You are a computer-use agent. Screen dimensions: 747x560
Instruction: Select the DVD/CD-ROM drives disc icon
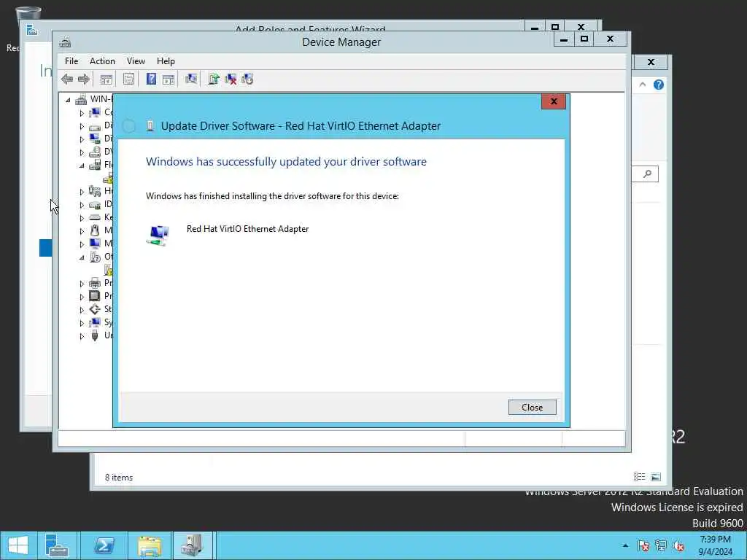click(95, 152)
